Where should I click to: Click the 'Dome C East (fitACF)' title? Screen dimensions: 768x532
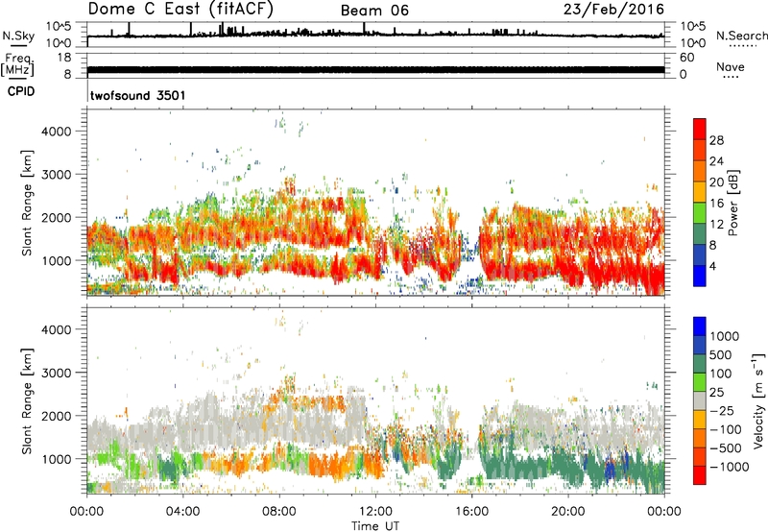[180, 10]
